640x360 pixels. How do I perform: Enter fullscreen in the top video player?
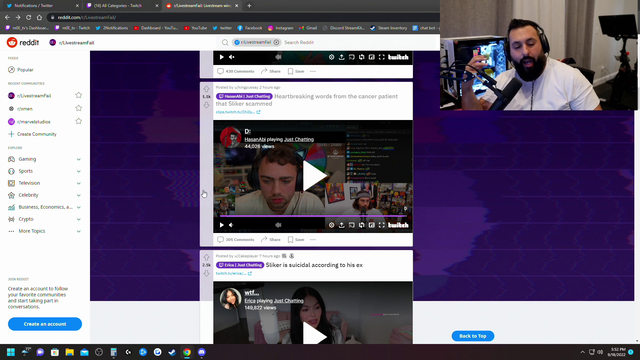pos(382,57)
